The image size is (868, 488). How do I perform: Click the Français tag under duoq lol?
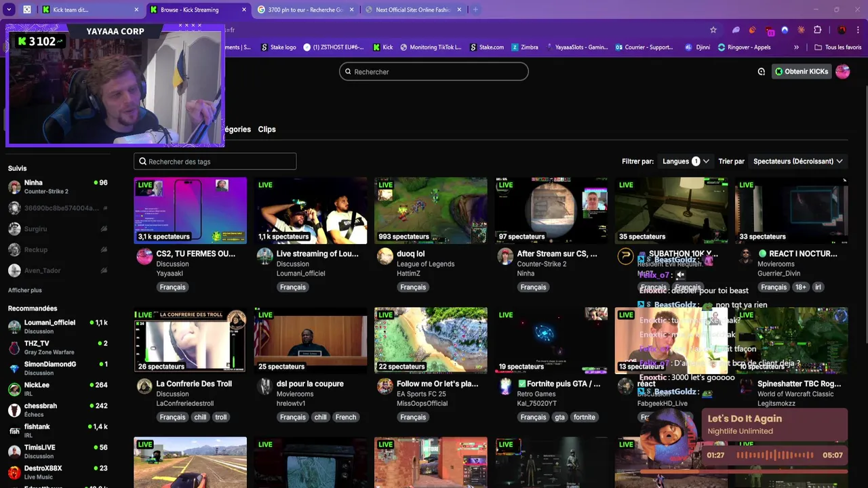[x=413, y=287]
